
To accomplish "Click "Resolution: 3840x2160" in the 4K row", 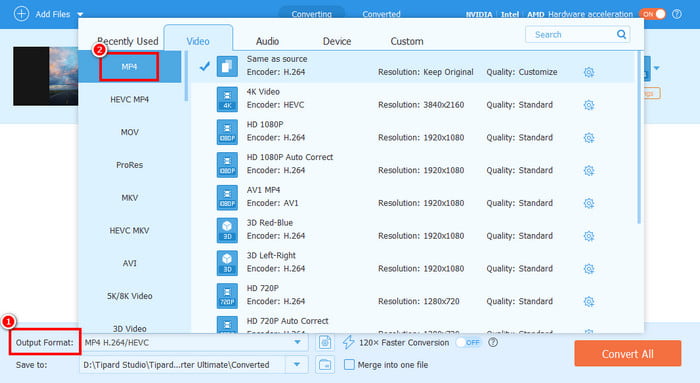I will pyautogui.click(x=421, y=105).
